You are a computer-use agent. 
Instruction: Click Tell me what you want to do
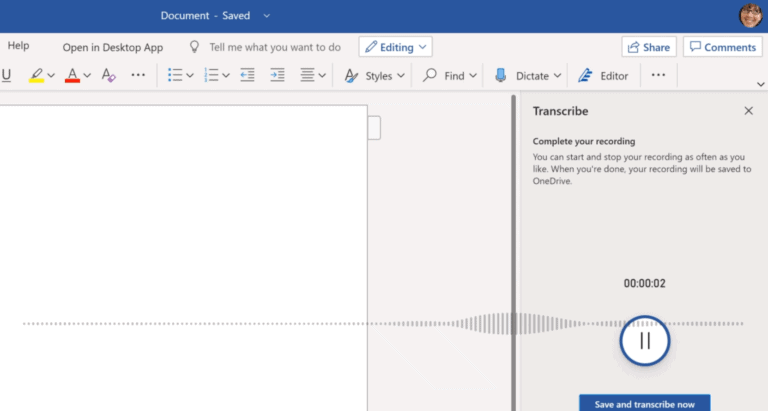pos(275,47)
